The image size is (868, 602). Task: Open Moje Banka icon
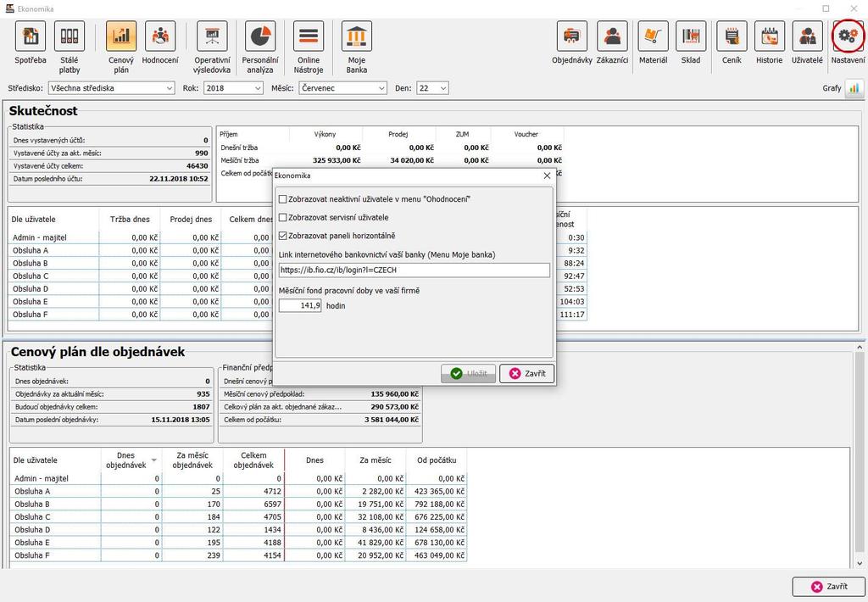357,36
